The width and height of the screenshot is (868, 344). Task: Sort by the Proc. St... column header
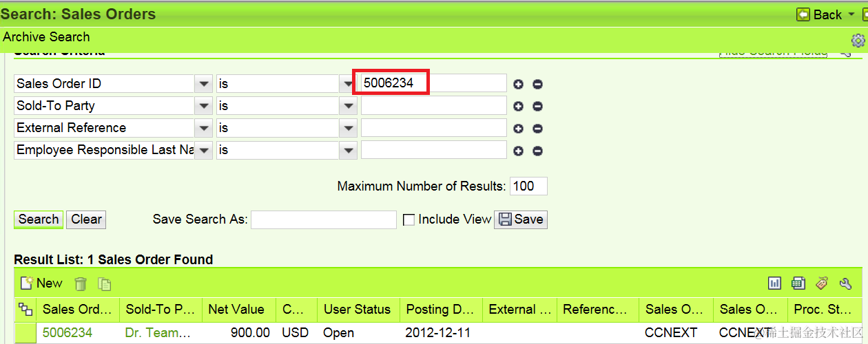[825, 310]
